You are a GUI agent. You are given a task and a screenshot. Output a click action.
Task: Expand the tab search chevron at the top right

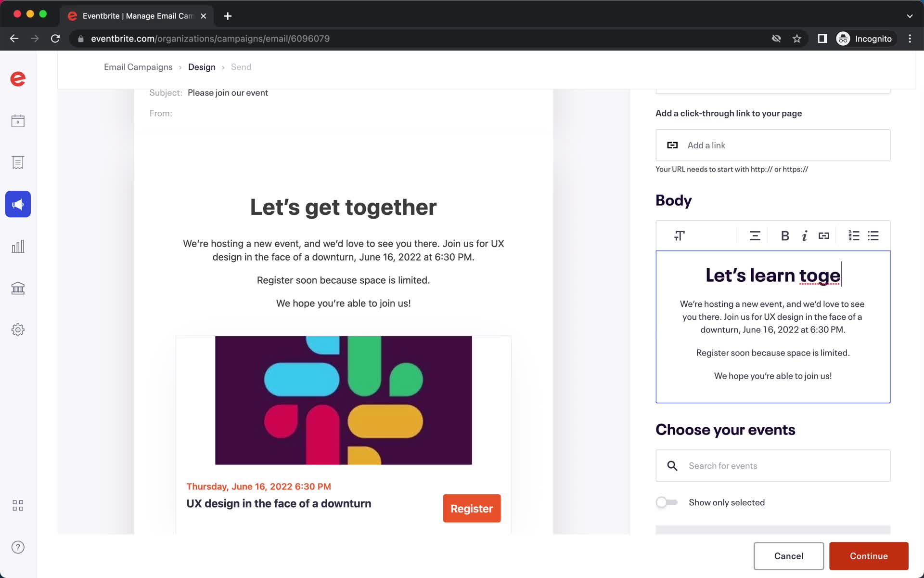point(910,16)
